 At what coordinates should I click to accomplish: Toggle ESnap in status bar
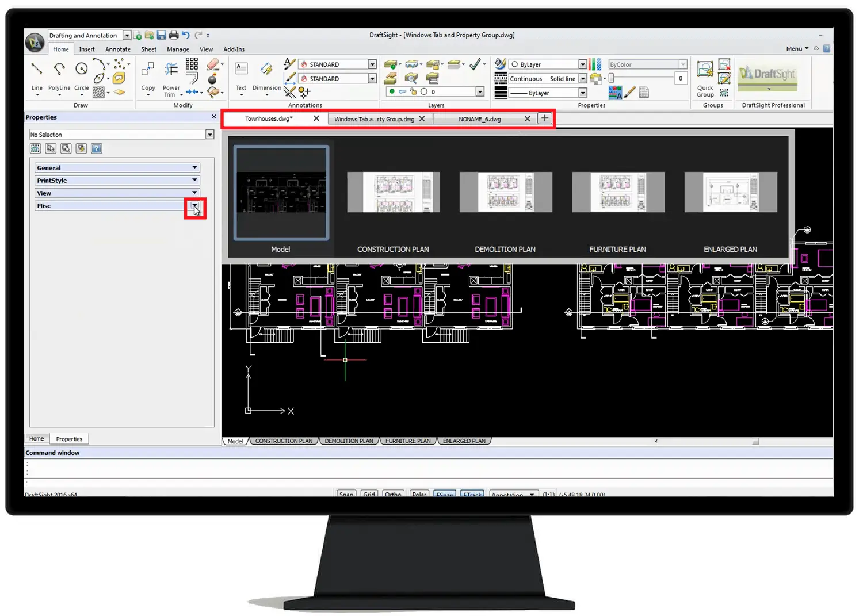pos(445,493)
